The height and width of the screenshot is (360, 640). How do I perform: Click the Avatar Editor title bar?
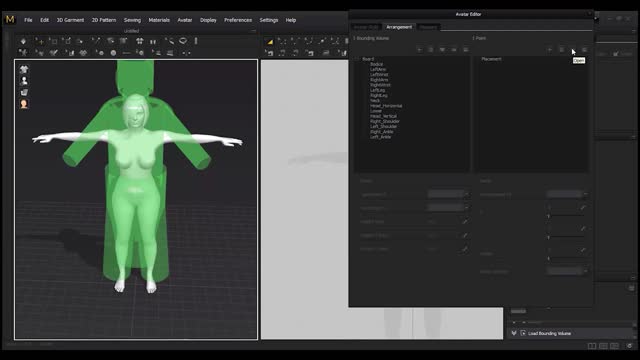[x=469, y=14]
